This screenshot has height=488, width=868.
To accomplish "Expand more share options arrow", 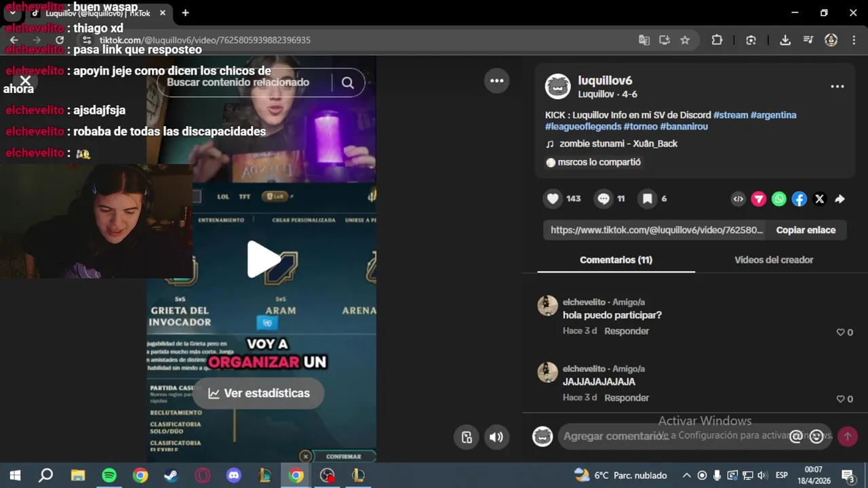I will click(x=840, y=199).
